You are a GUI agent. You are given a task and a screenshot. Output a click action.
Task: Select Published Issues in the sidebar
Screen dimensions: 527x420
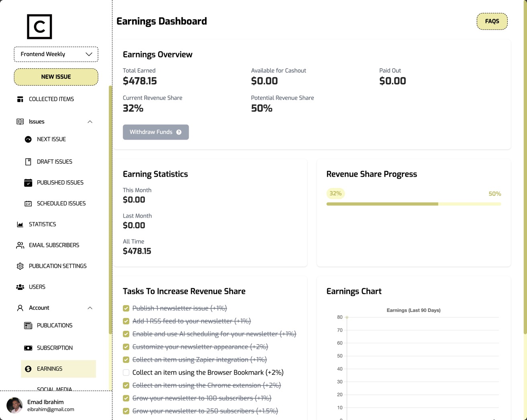point(60,182)
